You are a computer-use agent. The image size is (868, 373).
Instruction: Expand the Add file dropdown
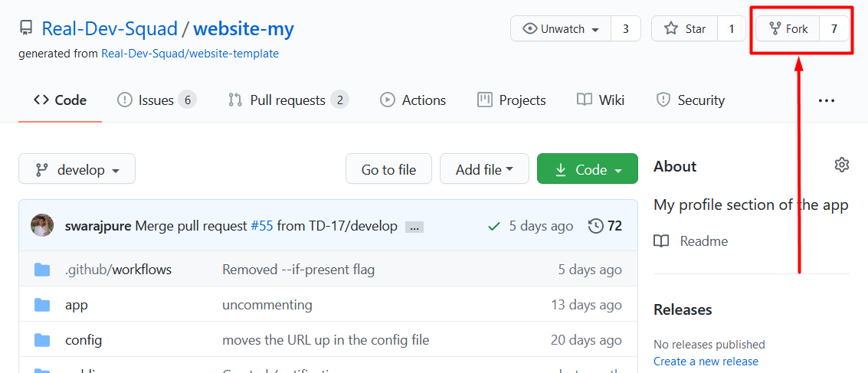tap(484, 169)
